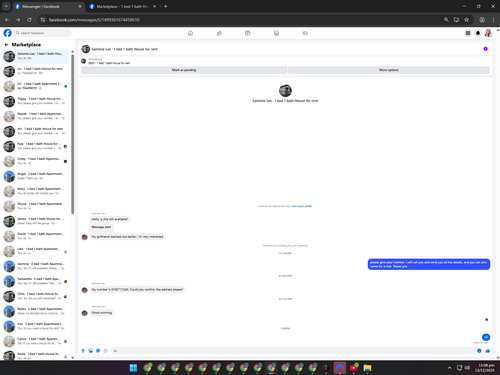Open the Angel 2 bed 1 bath conversation
Viewport: 500px width, 375px height.
(35, 176)
